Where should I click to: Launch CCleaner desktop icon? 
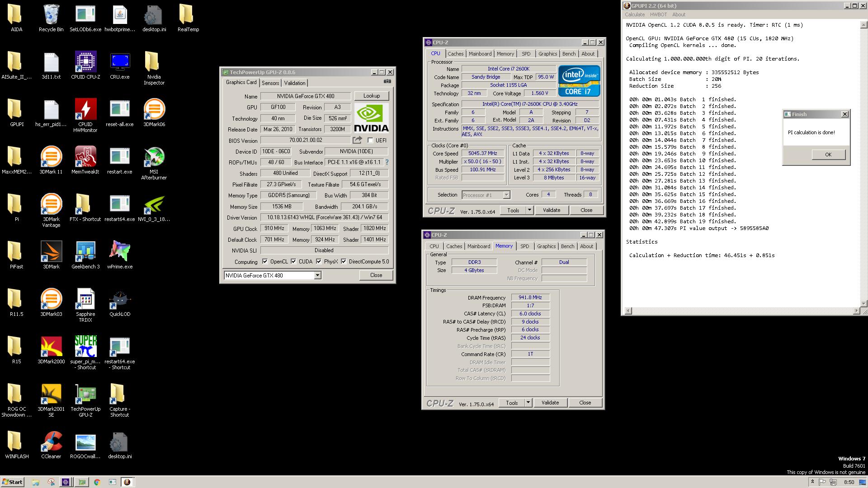point(51,445)
